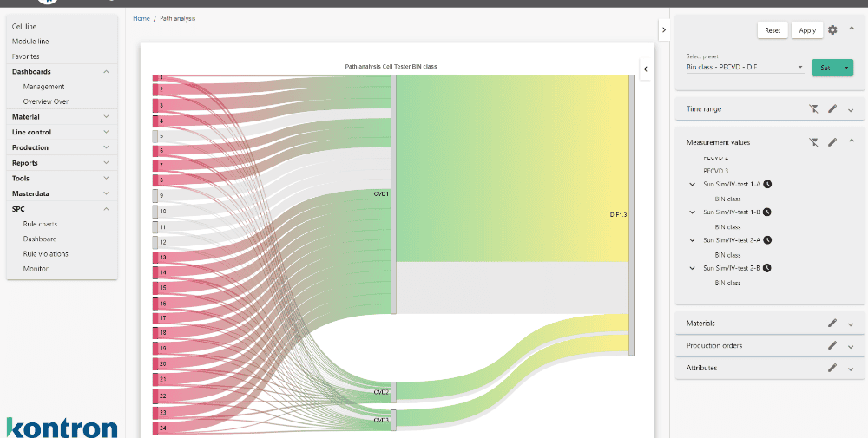
Task: Collapse Sun Sim/IV-test 2-B tree node
Action: point(692,268)
